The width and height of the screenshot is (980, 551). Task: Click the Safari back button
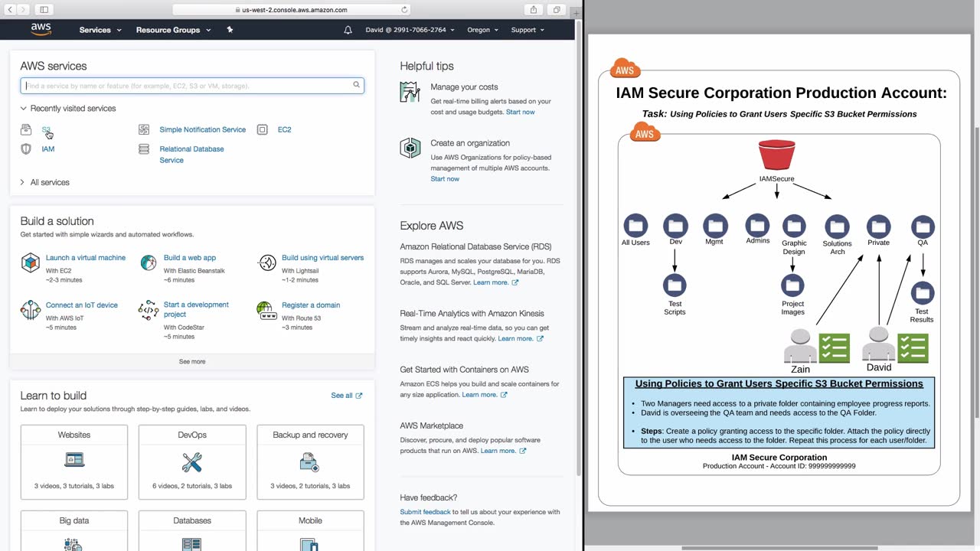tap(10, 10)
